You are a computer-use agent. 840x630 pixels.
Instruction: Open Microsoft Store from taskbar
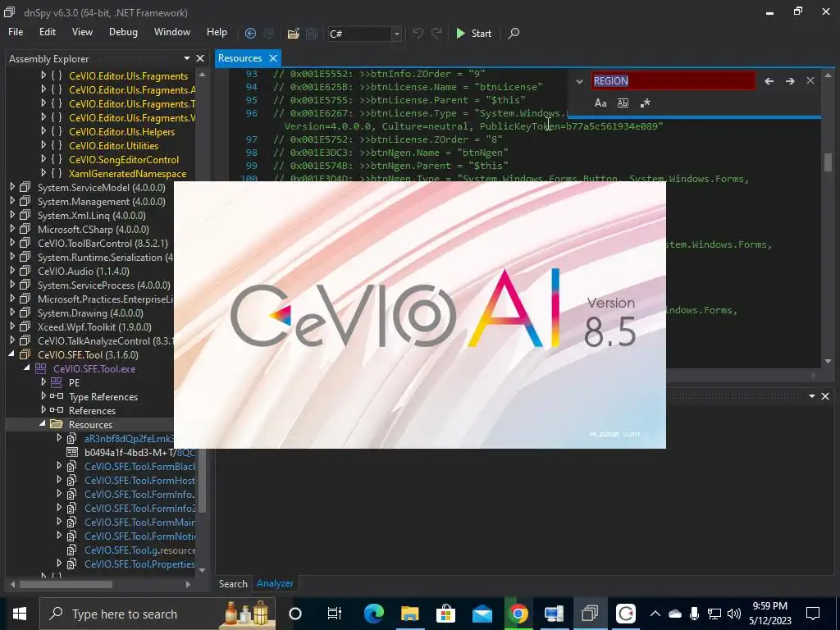coord(445,614)
